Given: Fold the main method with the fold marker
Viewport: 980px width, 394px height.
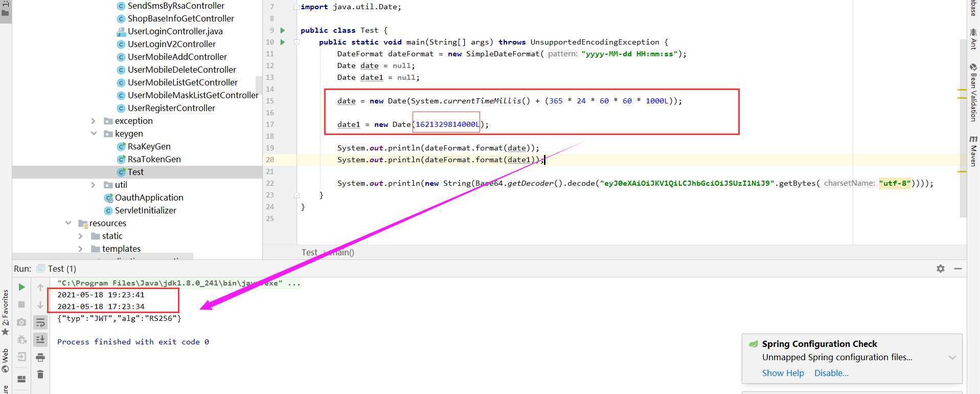Looking at the screenshot, I should point(297,42).
